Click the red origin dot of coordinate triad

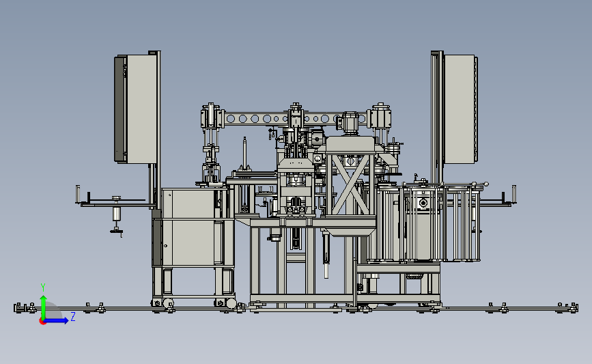click(42, 322)
